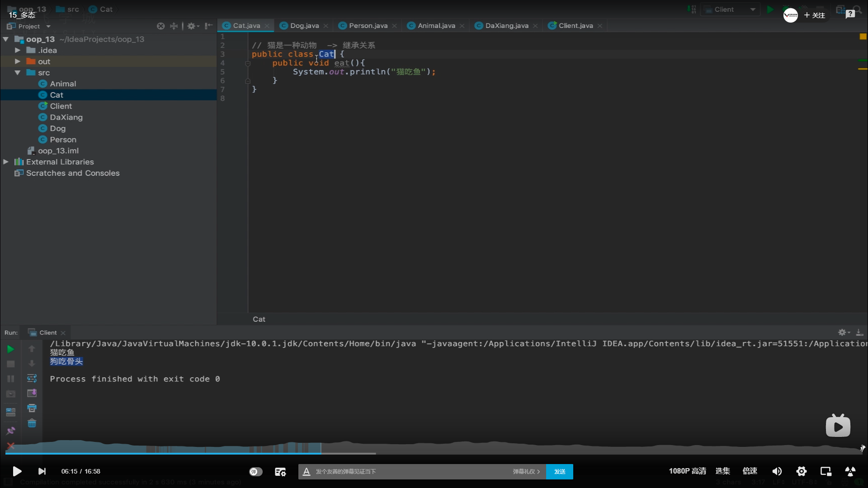Click the Project panel settings gear icon
The width and height of the screenshot is (868, 488).
(x=192, y=26)
